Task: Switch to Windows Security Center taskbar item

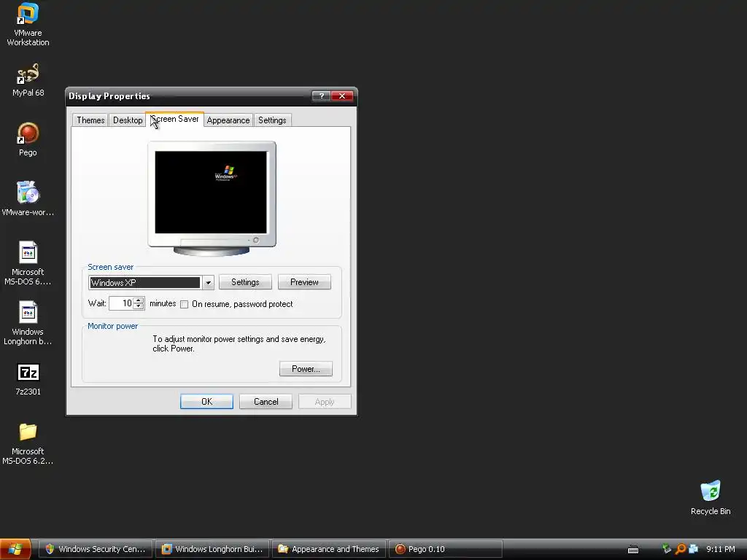Action: point(96,549)
